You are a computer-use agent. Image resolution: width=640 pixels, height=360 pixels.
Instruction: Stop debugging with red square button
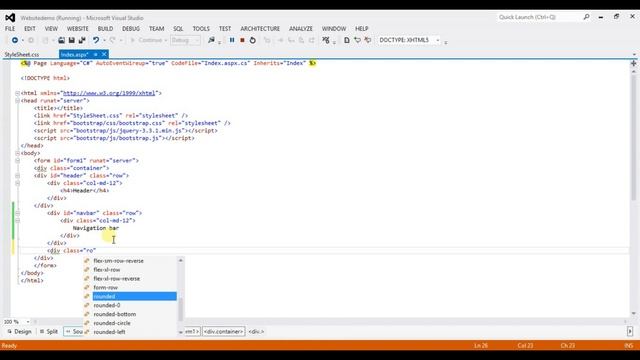[242, 40]
